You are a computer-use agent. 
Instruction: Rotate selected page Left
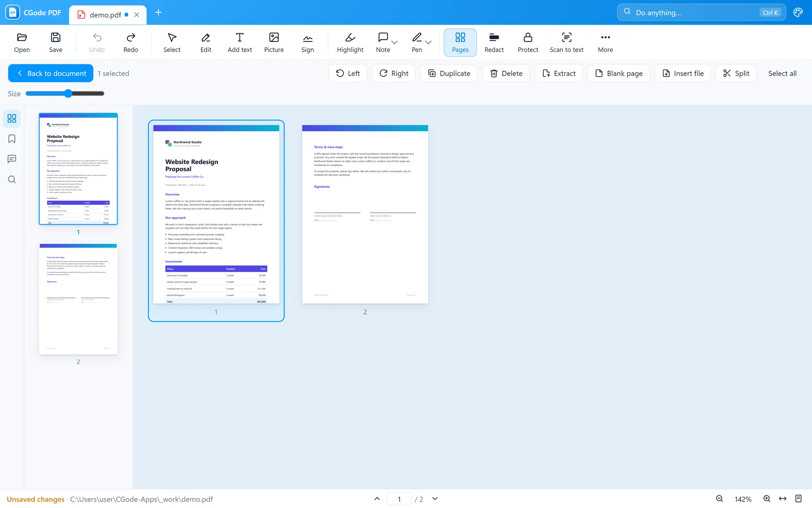348,73
